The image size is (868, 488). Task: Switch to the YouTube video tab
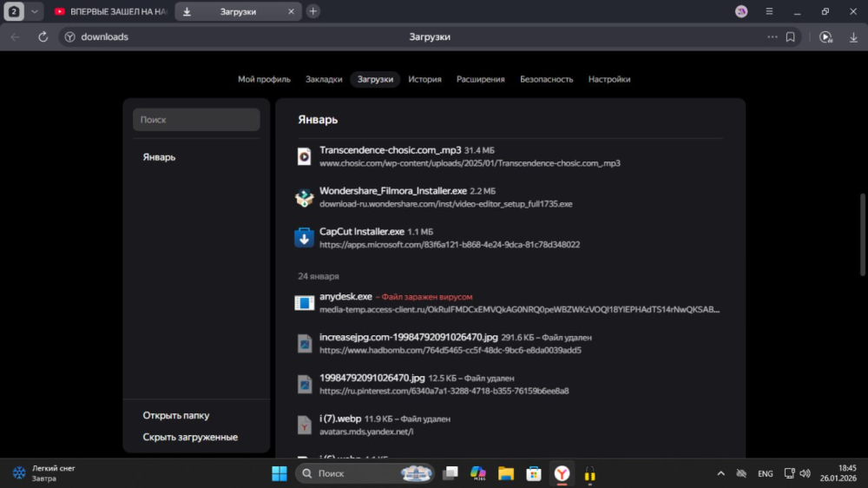pos(111,11)
